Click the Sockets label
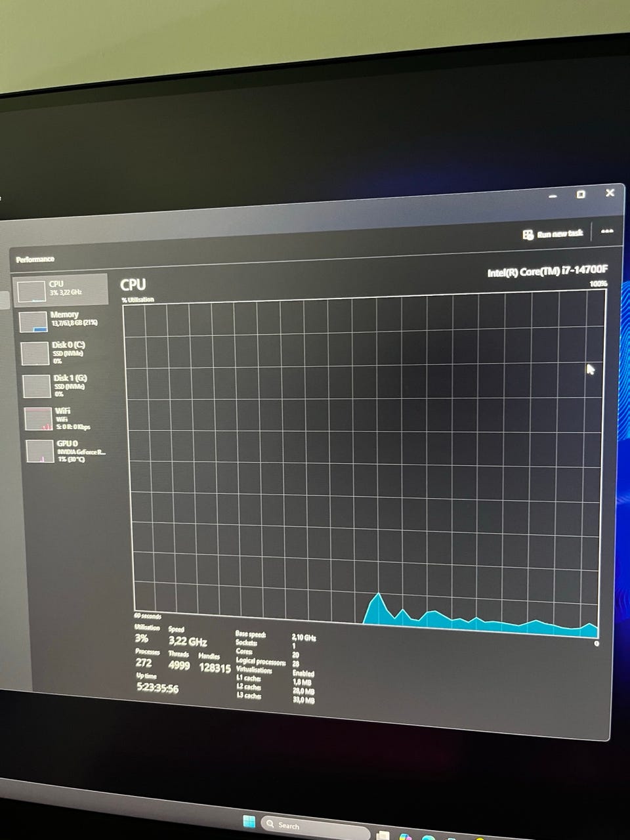Viewport: 630px width, 840px height. (246, 642)
